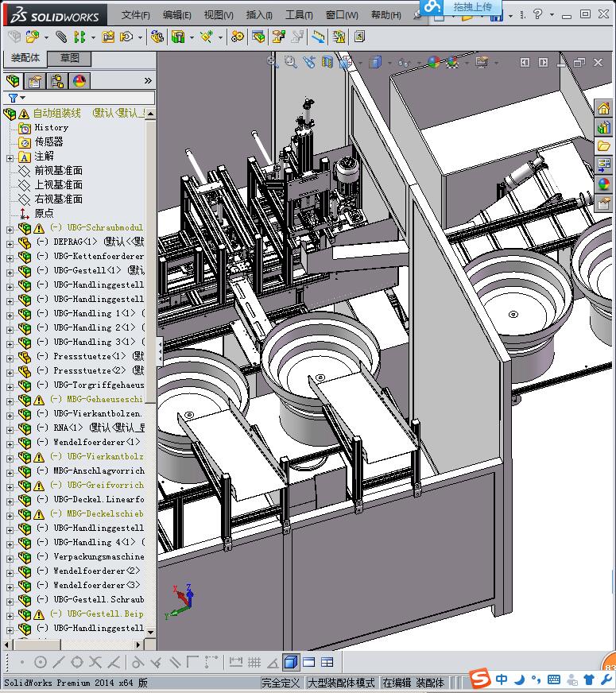
Task: Select the 上视基准面 plane
Action: [58, 184]
